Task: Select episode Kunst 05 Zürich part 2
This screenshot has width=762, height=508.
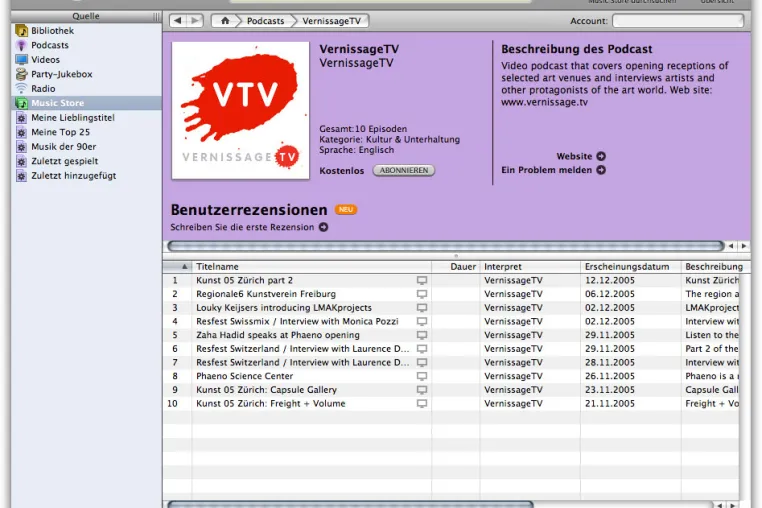Action: tap(244, 280)
